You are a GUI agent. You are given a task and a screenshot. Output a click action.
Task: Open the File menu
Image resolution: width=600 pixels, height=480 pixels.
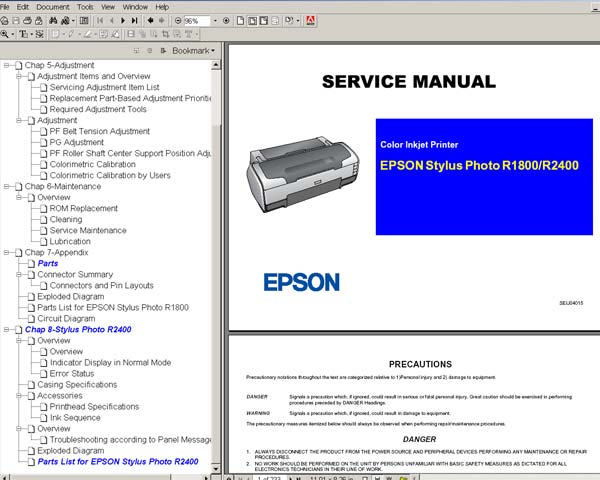4,7
